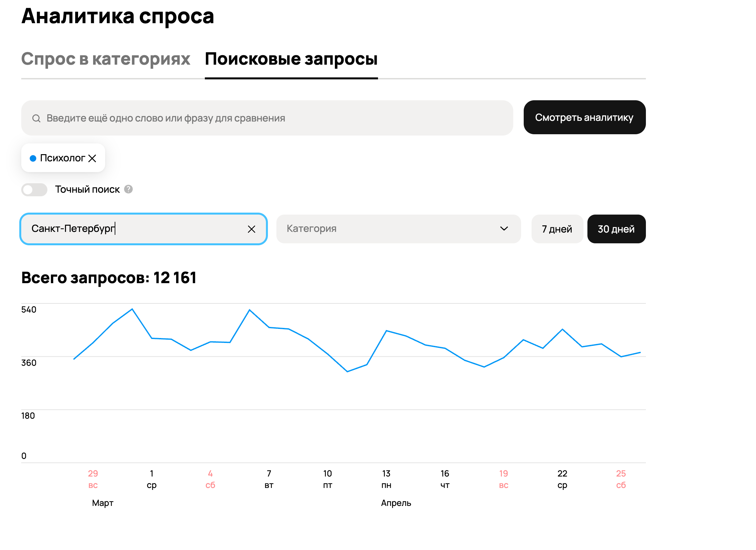Select the Поисковые запросы tab
Image resolution: width=756 pixels, height=550 pixels.
(x=291, y=59)
